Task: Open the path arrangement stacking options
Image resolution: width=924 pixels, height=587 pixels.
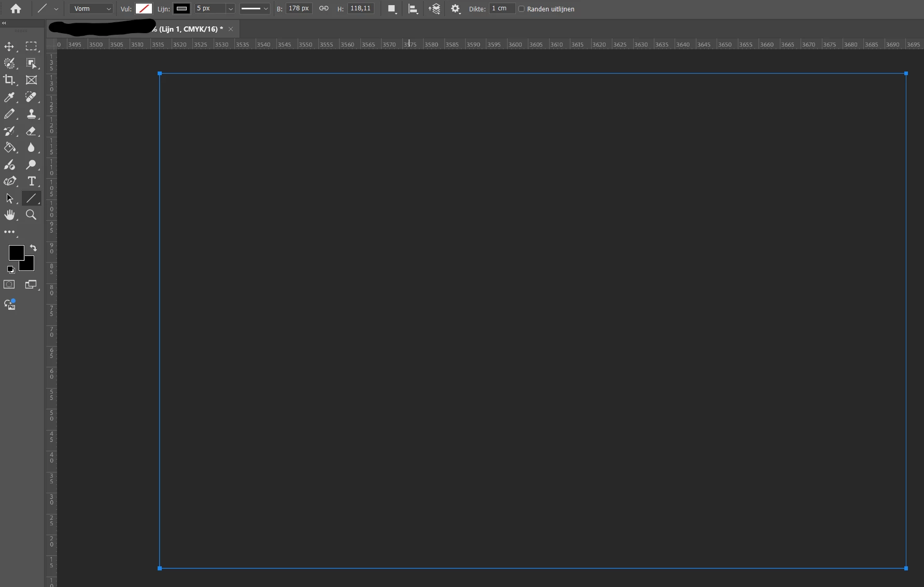Action: point(435,9)
